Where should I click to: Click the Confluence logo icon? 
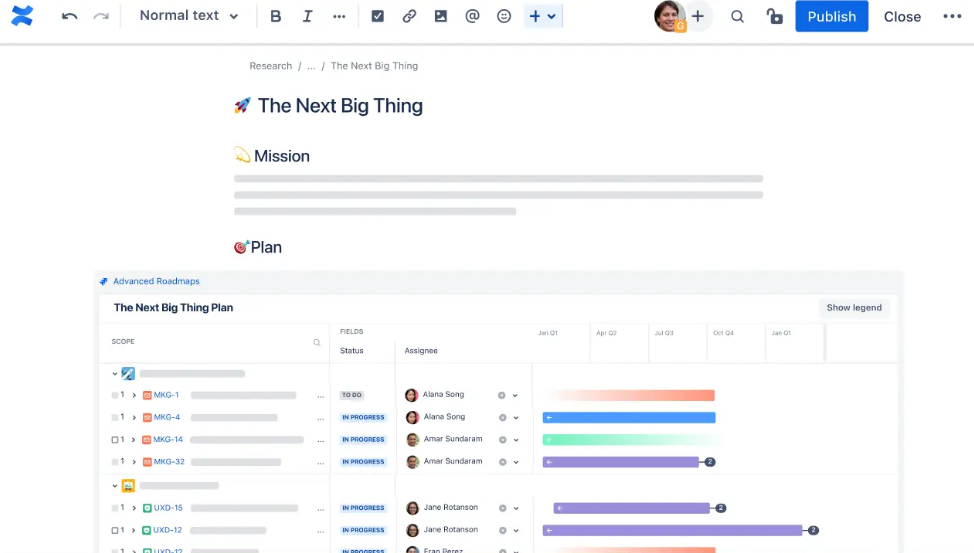[x=21, y=16]
